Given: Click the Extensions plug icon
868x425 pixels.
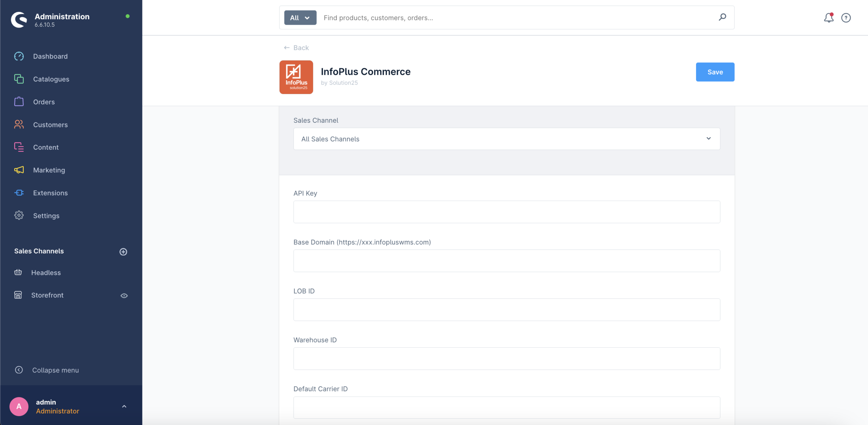Looking at the screenshot, I should pyautogui.click(x=19, y=193).
